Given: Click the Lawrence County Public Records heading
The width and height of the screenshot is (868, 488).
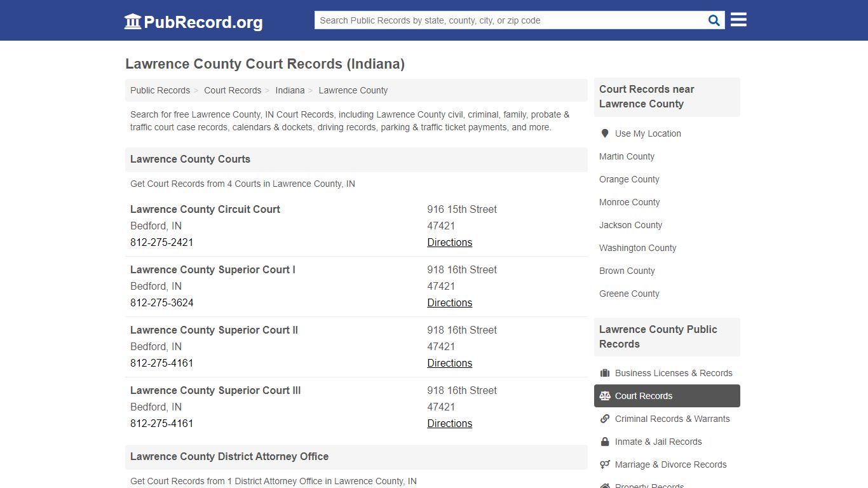Looking at the screenshot, I should pos(658,337).
